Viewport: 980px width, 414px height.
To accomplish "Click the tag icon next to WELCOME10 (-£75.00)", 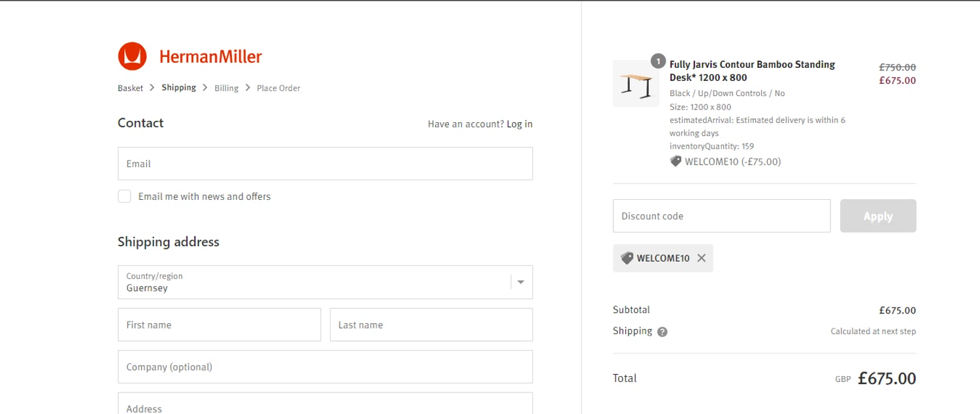I will (x=676, y=161).
